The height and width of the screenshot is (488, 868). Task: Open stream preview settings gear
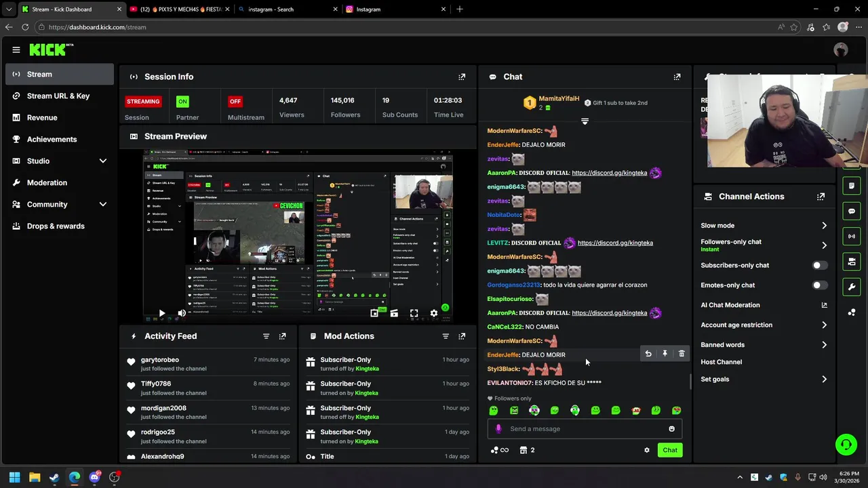coord(434,313)
